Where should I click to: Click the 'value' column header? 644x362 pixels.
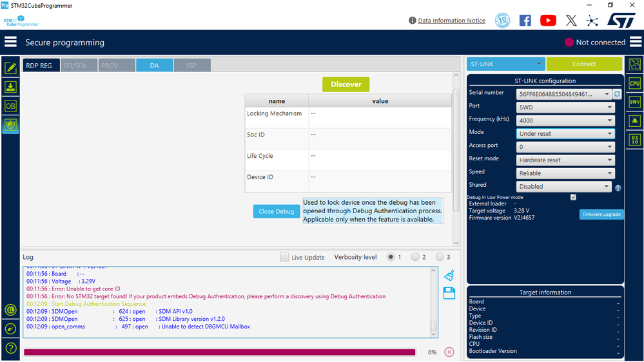coord(380,101)
